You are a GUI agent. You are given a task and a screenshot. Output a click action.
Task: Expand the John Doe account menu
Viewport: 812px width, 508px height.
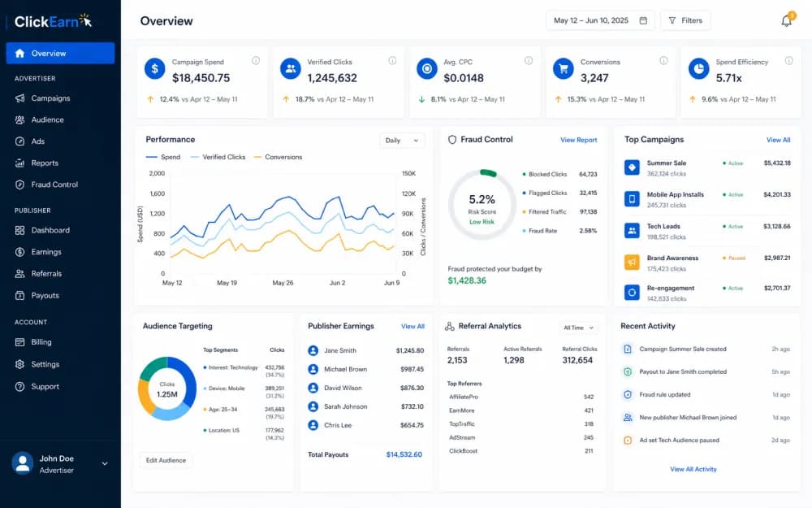coord(105,463)
